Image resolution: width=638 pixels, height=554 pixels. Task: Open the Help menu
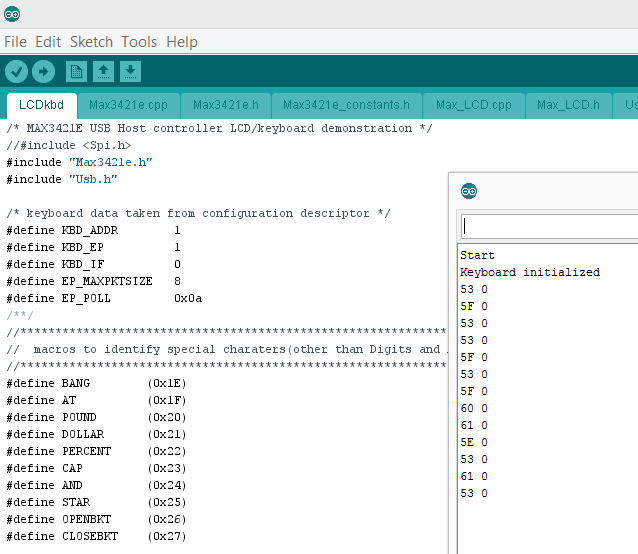point(182,42)
